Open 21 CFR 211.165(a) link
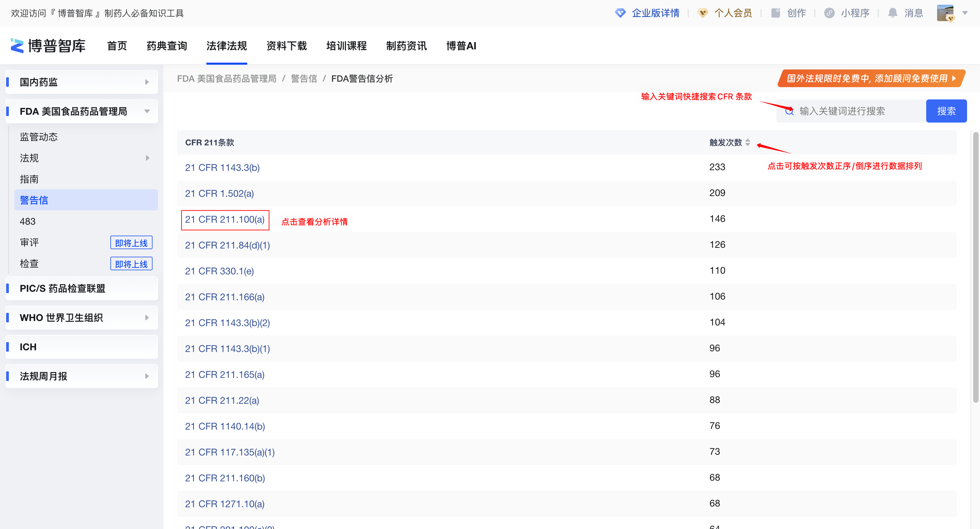This screenshot has height=529, width=980. click(x=224, y=374)
